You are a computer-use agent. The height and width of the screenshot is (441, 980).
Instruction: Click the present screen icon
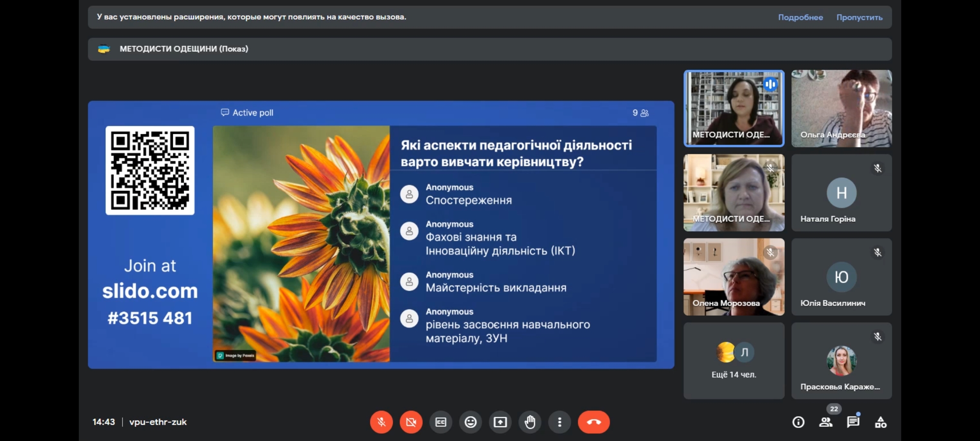coord(500,422)
